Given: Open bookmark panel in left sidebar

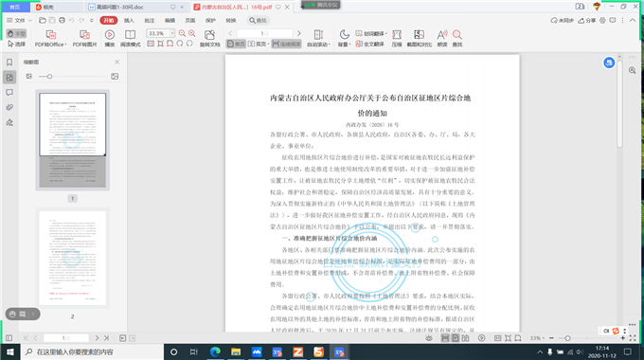Looking at the screenshot, I should click(x=9, y=63).
